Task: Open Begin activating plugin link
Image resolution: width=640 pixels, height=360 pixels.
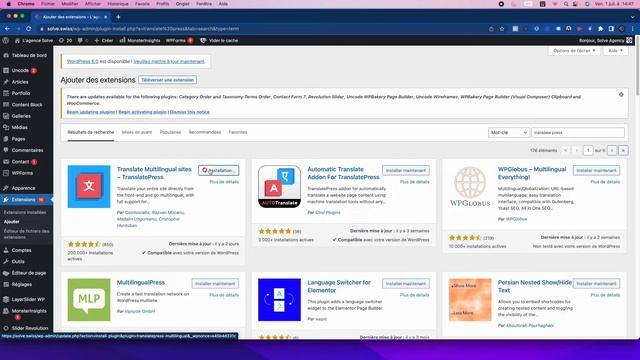Action: coord(142,112)
